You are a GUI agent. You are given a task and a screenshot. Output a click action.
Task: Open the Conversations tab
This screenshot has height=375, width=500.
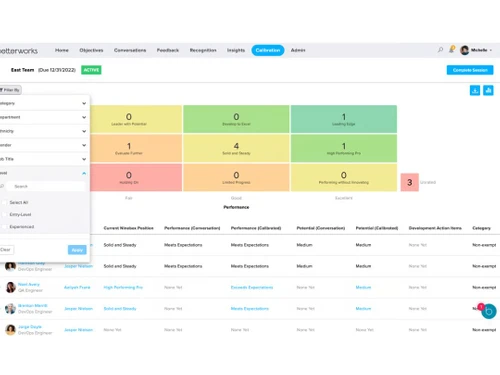[x=130, y=50]
